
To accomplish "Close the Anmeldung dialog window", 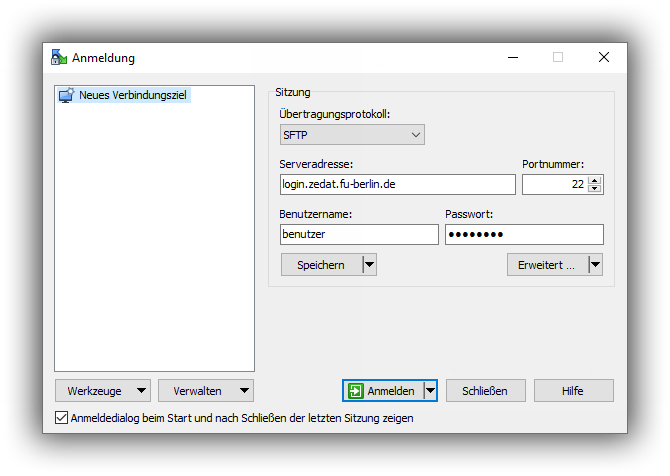I will point(604,57).
